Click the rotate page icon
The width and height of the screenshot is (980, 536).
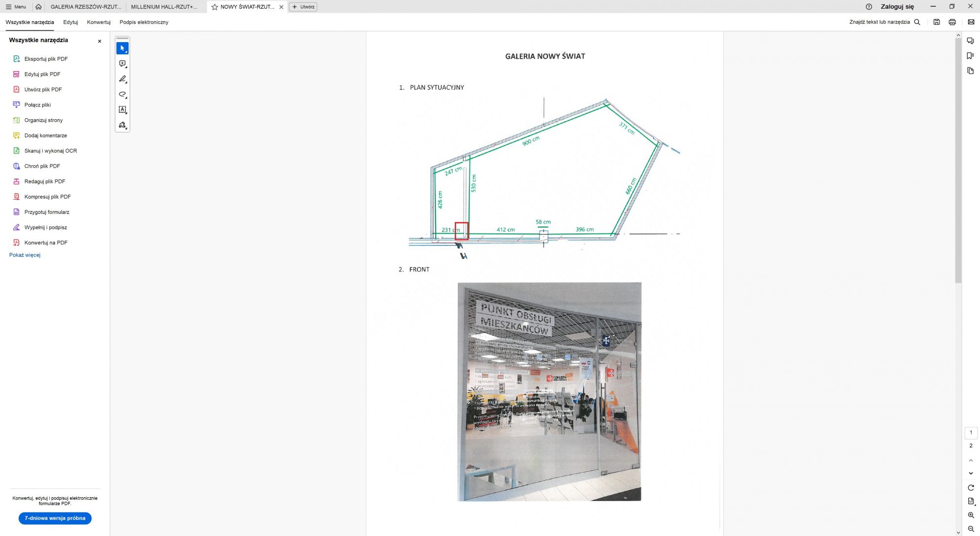pos(971,487)
